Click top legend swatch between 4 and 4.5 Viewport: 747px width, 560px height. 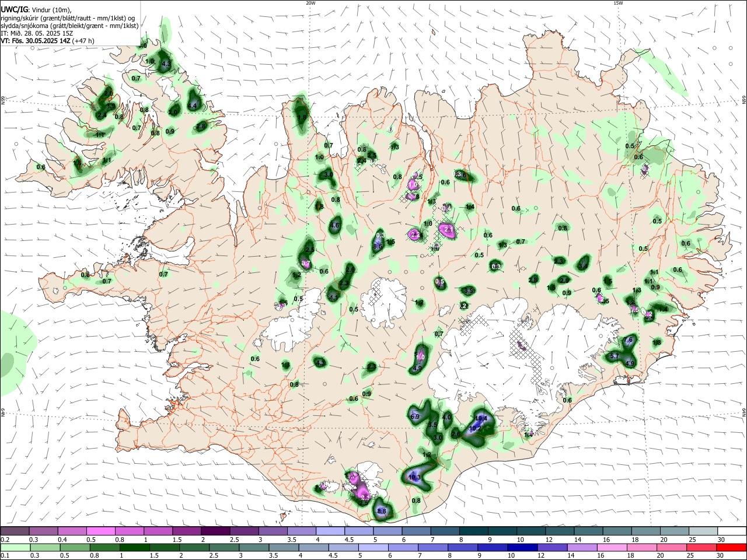[x=330, y=531]
